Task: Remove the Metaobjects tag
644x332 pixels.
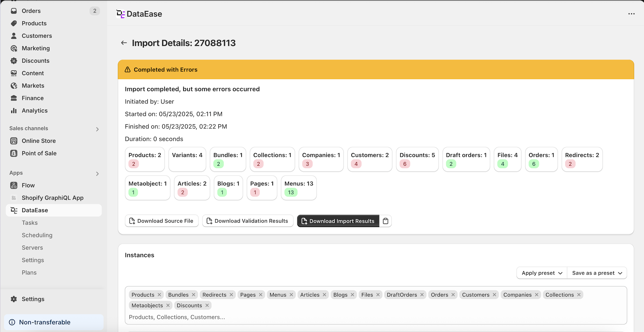Action: click(x=168, y=305)
